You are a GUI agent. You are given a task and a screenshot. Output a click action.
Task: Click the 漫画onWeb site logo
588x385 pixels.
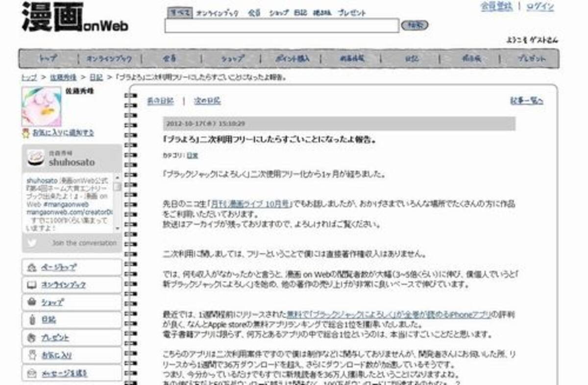click(x=75, y=18)
